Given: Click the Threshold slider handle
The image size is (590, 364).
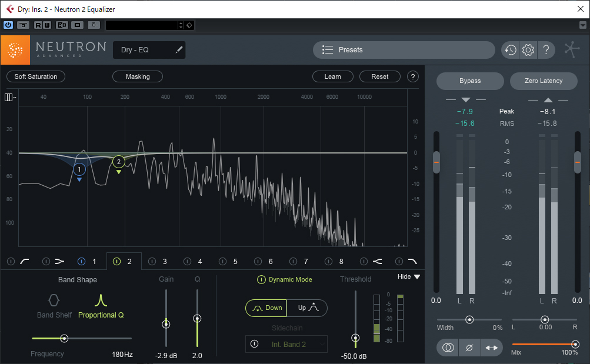Looking at the screenshot, I should 355,338.
